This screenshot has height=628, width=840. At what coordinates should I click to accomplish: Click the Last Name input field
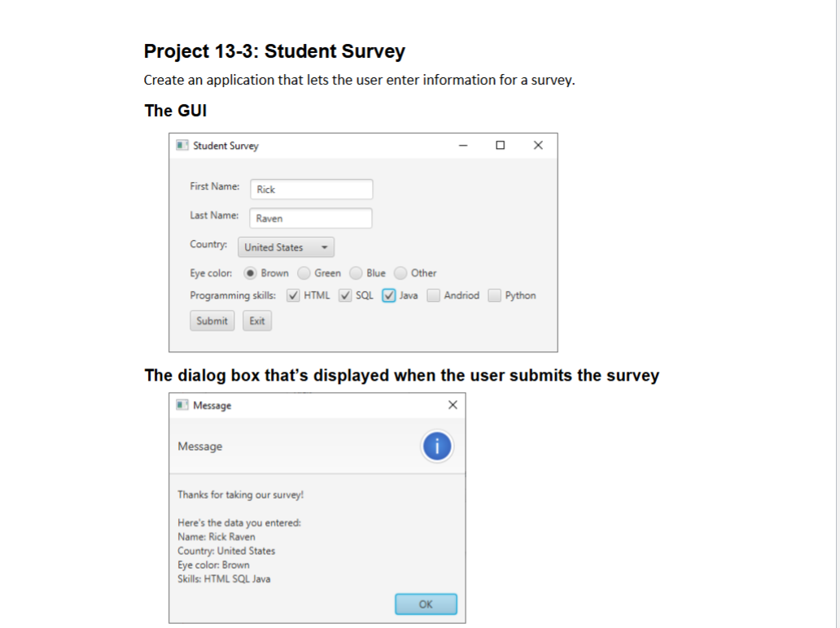pos(310,218)
